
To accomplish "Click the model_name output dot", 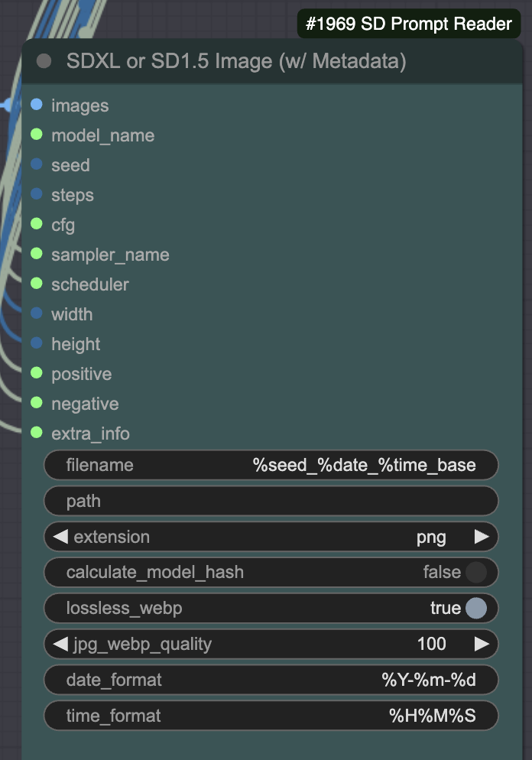I will pyautogui.click(x=35, y=135).
